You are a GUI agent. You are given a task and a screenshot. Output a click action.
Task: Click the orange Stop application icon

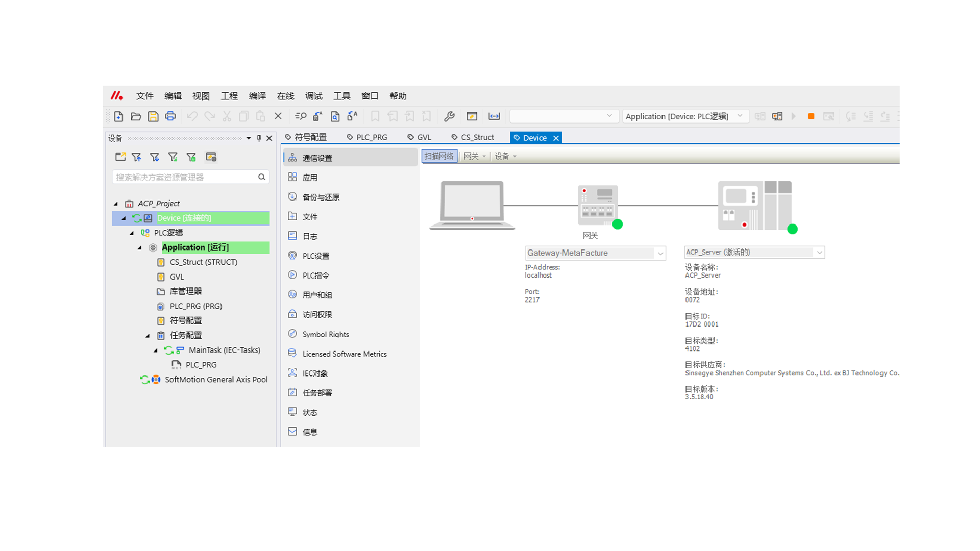coord(811,116)
